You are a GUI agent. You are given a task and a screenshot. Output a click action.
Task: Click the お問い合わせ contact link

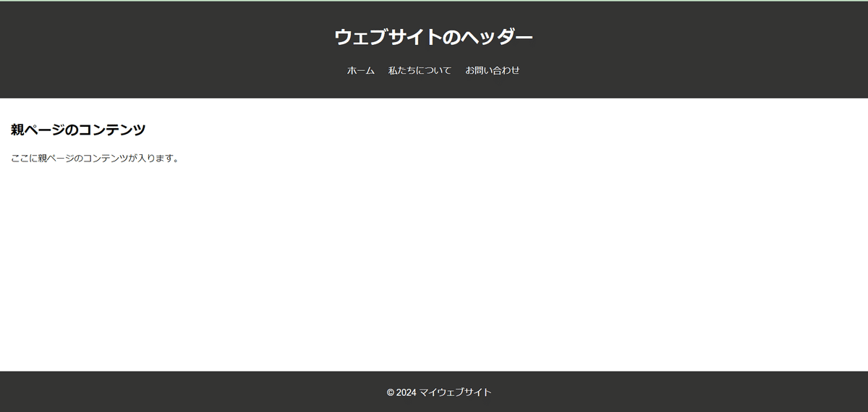pos(493,70)
